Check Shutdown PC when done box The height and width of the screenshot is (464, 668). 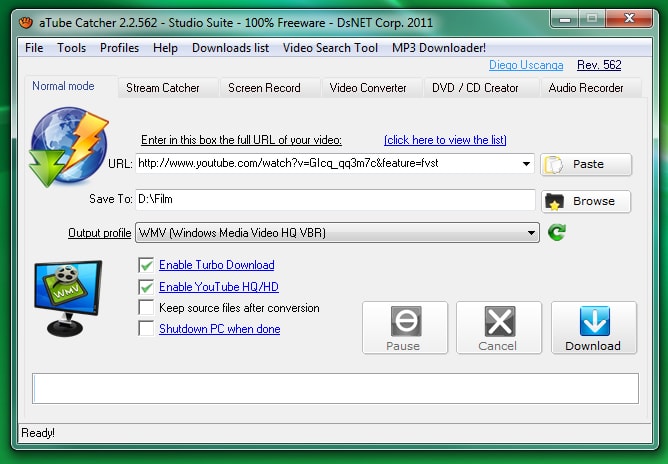[146, 329]
